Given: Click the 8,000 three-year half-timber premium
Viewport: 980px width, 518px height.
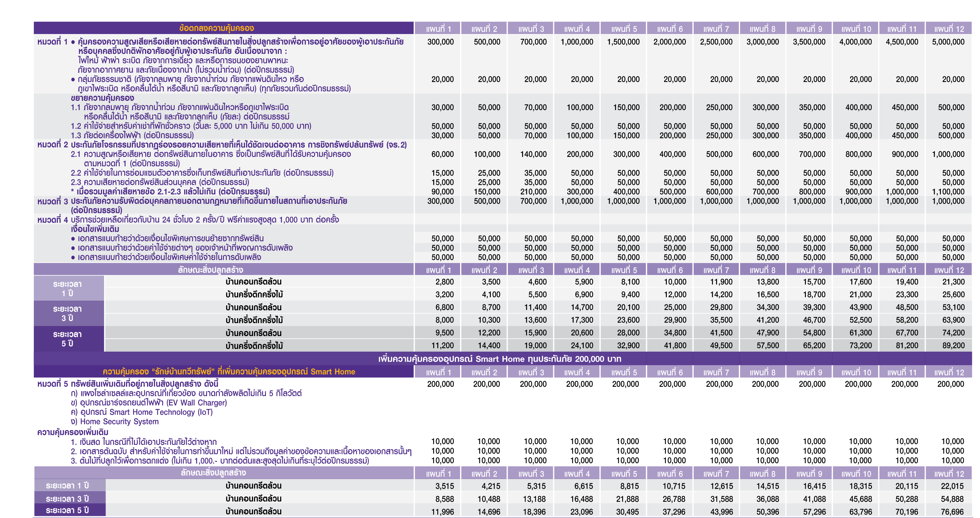Looking at the screenshot, I should point(444,320).
